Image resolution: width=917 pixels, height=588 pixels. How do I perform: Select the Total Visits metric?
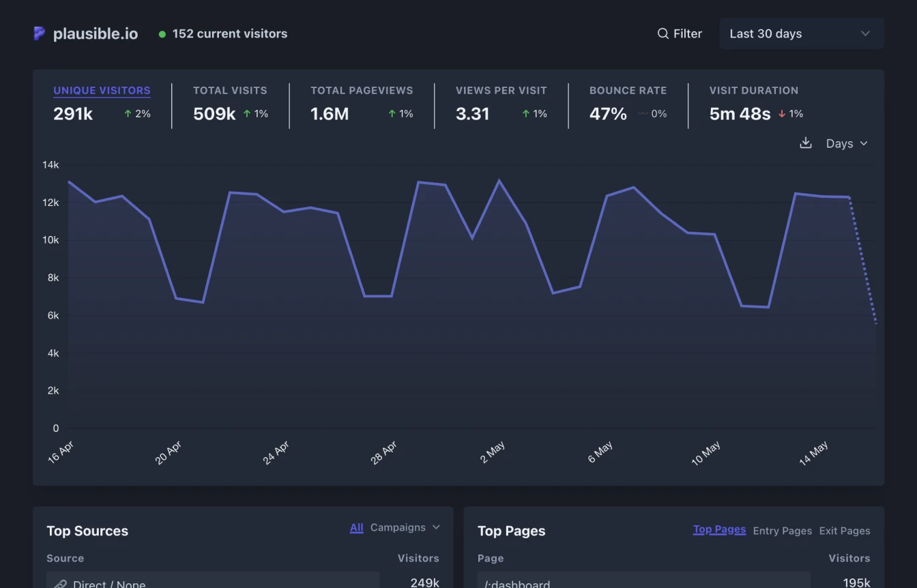point(230,90)
